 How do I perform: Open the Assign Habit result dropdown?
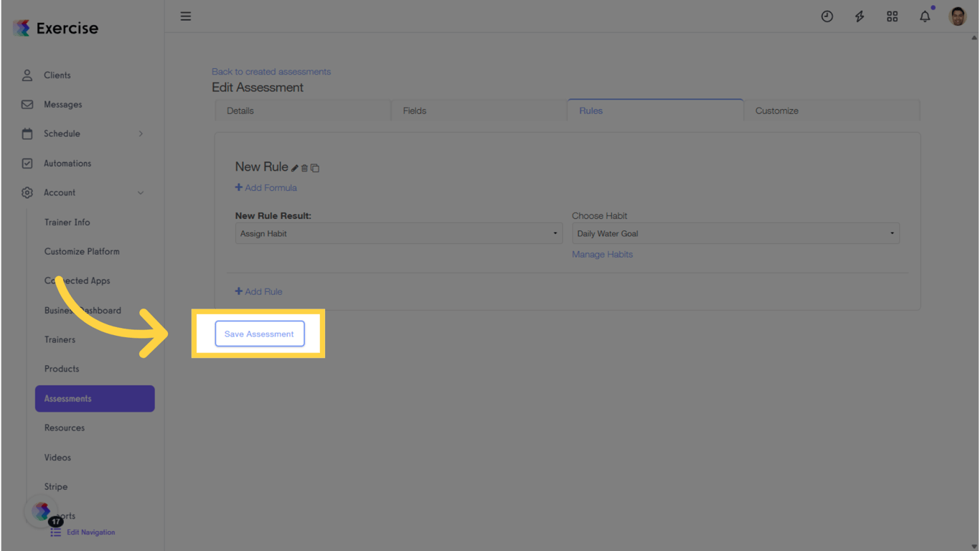[x=399, y=233]
